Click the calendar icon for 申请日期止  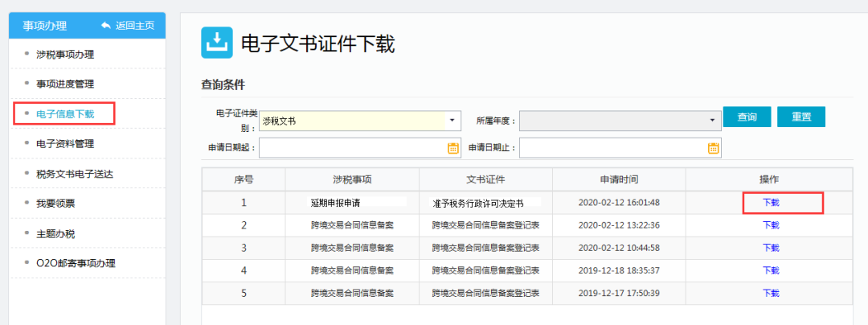click(x=713, y=148)
